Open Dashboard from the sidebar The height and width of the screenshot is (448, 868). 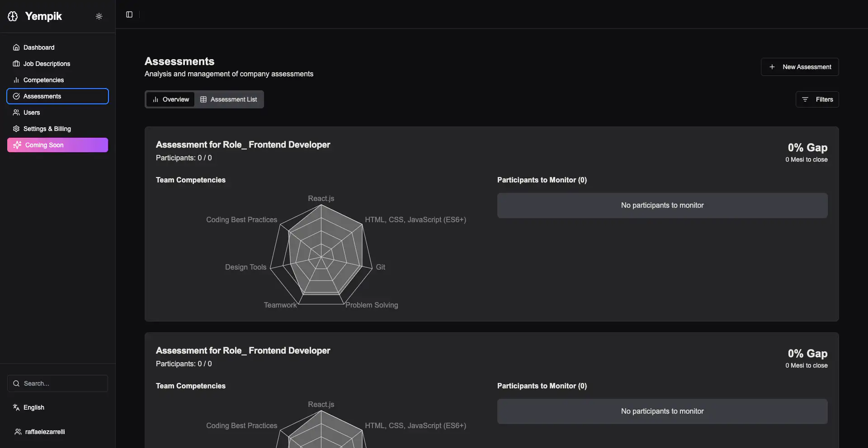pos(39,47)
